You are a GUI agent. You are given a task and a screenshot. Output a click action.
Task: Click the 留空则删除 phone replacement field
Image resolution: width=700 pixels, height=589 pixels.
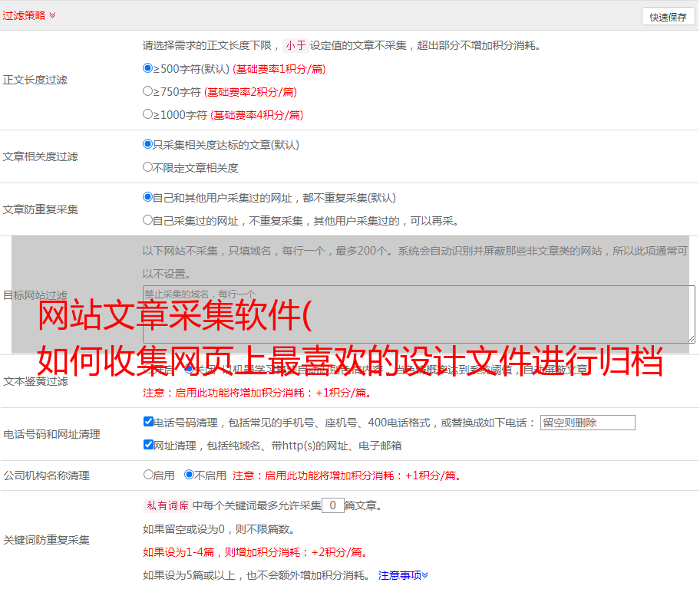click(x=587, y=423)
